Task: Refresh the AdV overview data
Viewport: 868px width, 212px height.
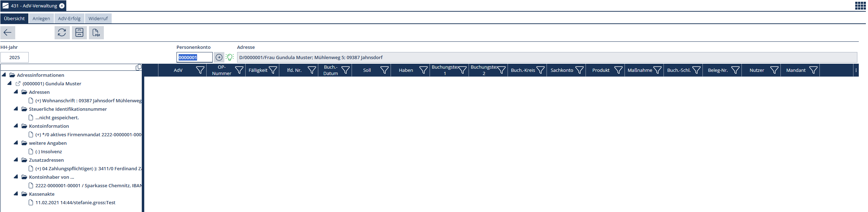Action: pos(62,33)
